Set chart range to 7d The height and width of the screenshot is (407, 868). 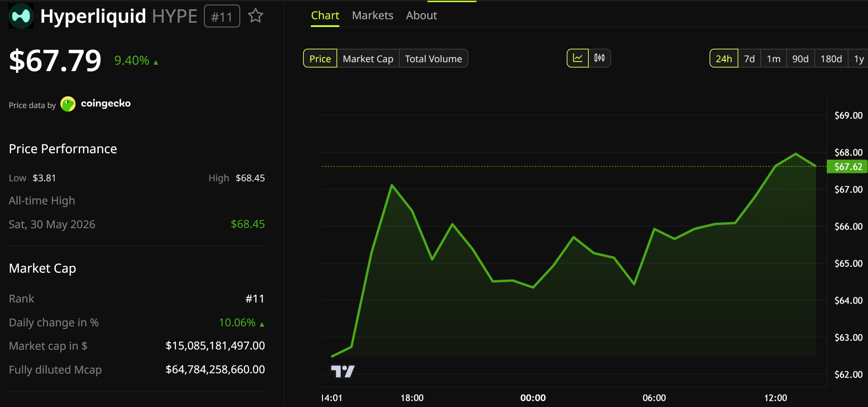click(x=749, y=58)
